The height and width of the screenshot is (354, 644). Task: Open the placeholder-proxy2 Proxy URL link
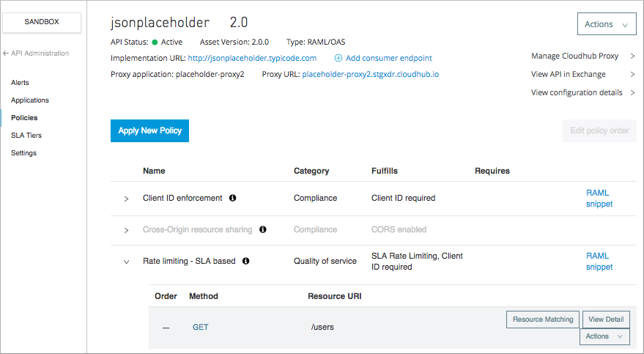pyautogui.click(x=371, y=74)
